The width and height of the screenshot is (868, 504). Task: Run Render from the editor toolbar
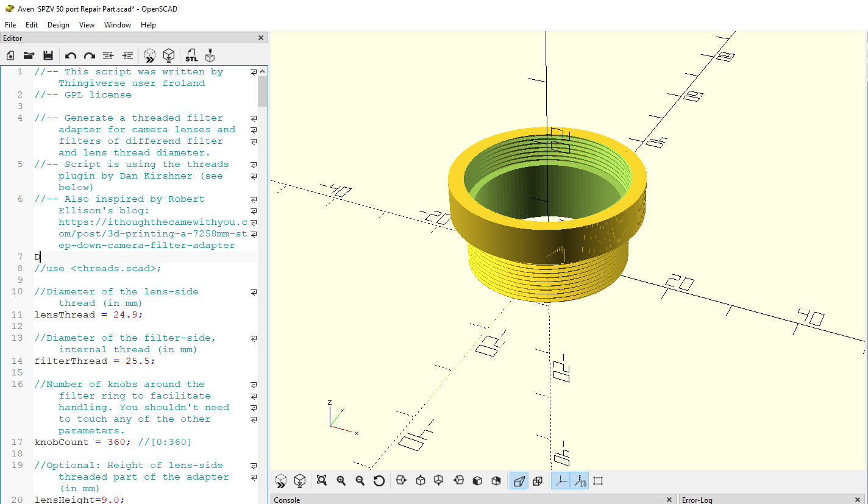(x=169, y=55)
